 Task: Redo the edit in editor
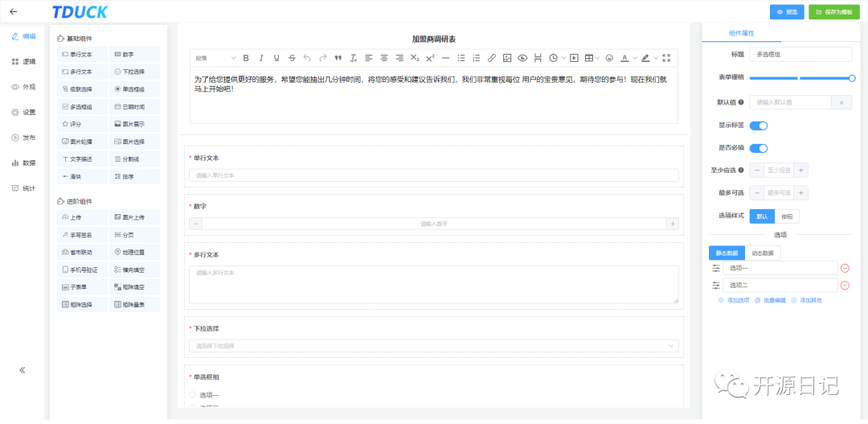click(323, 58)
